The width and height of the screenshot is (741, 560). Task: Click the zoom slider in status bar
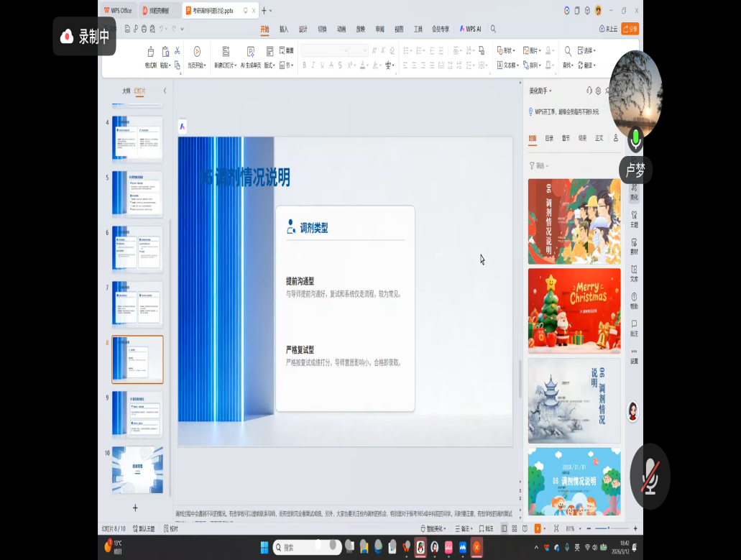tap(608, 528)
